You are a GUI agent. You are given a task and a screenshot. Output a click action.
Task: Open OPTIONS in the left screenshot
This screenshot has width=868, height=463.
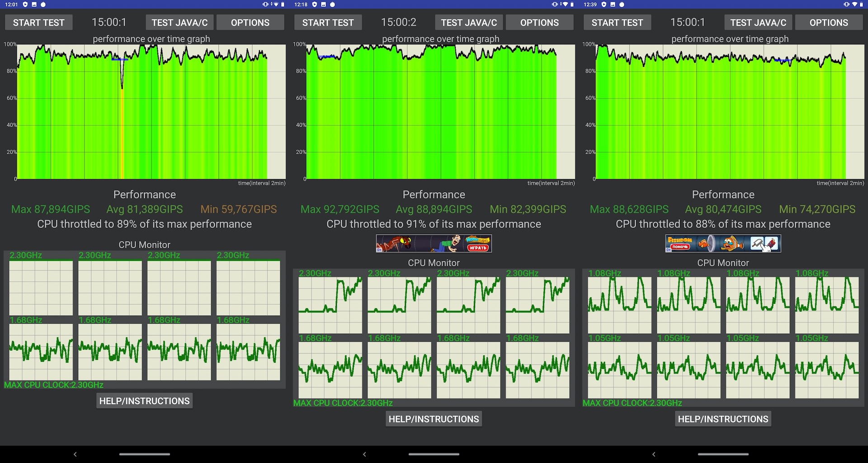pos(250,23)
